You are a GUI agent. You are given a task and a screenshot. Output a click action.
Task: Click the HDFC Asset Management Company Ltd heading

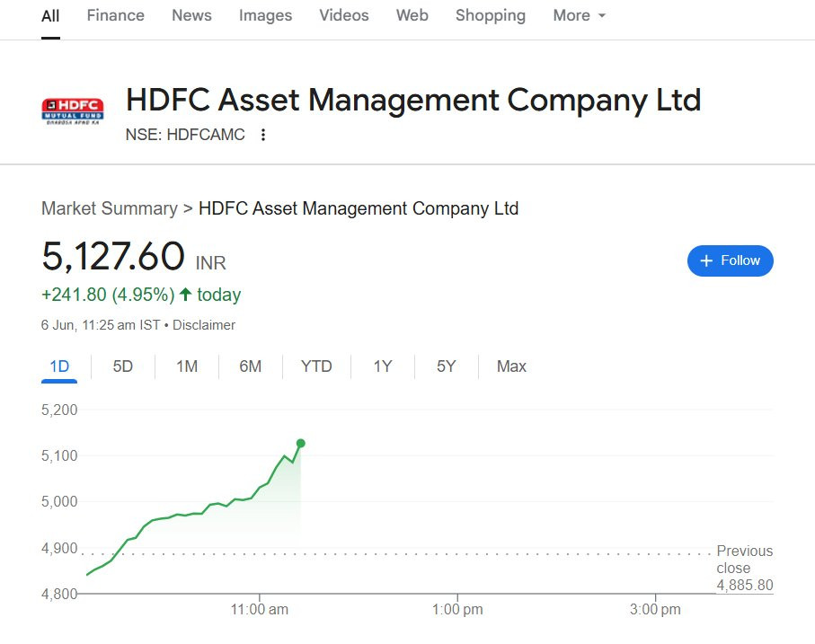pyautogui.click(x=413, y=100)
